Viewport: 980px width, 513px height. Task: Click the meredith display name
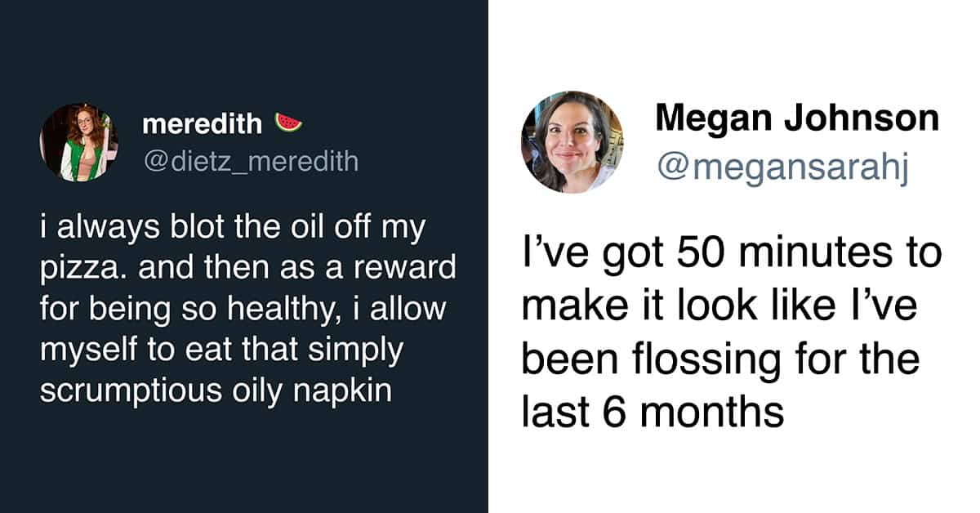click(x=202, y=124)
